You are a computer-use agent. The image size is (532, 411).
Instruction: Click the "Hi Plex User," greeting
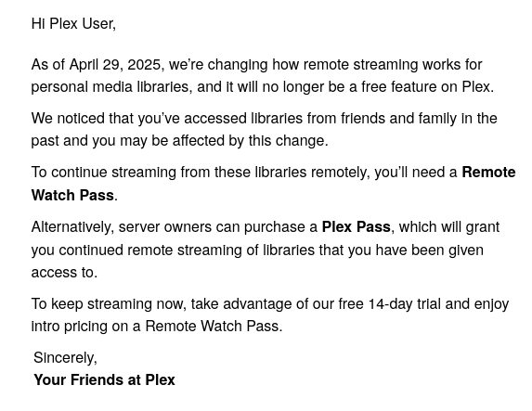click(73, 24)
